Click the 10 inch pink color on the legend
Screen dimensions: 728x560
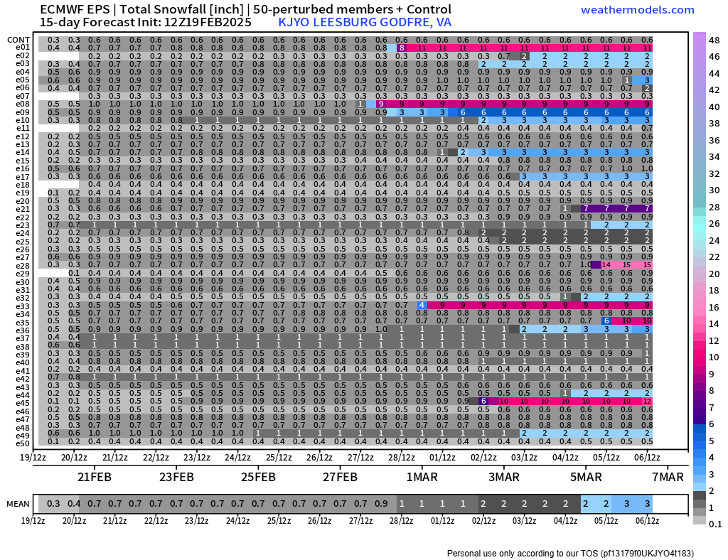pos(700,357)
